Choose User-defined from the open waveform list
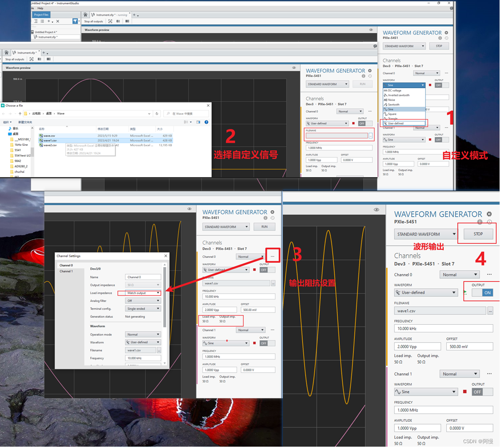The image size is (500, 448). [x=404, y=123]
